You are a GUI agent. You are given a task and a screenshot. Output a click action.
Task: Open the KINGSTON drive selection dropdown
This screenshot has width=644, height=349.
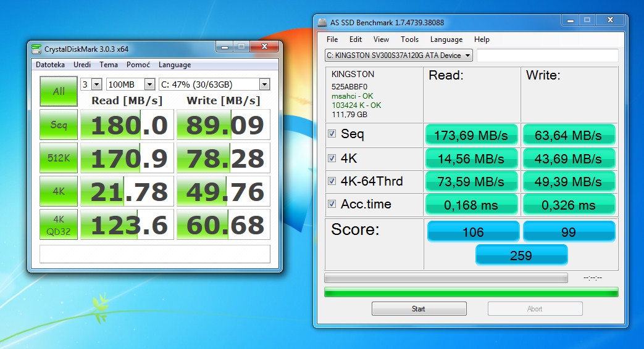click(x=399, y=55)
